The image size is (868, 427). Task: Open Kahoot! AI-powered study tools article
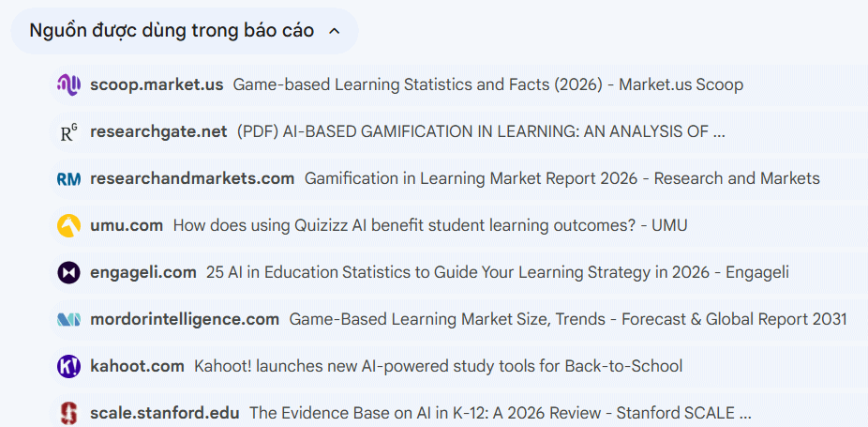click(x=438, y=366)
